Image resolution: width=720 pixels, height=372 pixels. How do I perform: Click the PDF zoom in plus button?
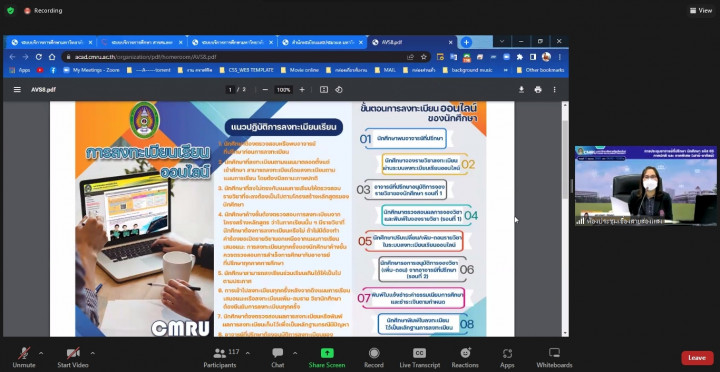click(302, 90)
